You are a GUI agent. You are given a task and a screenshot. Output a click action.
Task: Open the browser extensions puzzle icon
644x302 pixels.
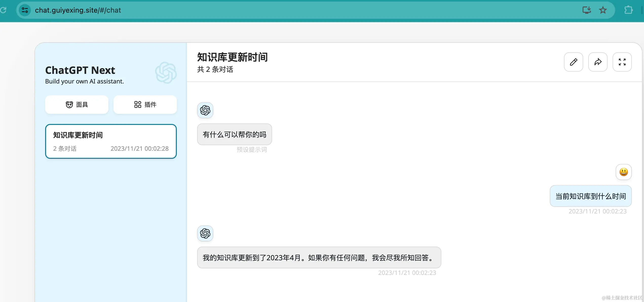coord(628,10)
